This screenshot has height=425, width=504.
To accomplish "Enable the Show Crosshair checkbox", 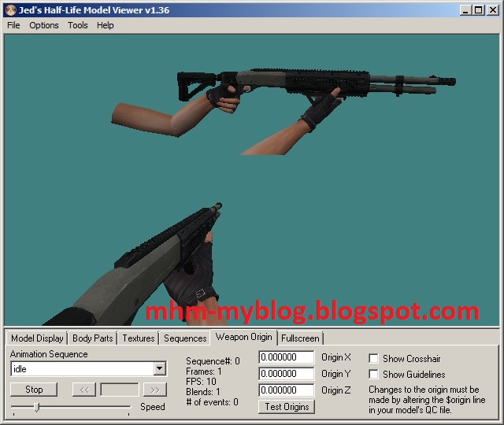I will pos(373,359).
